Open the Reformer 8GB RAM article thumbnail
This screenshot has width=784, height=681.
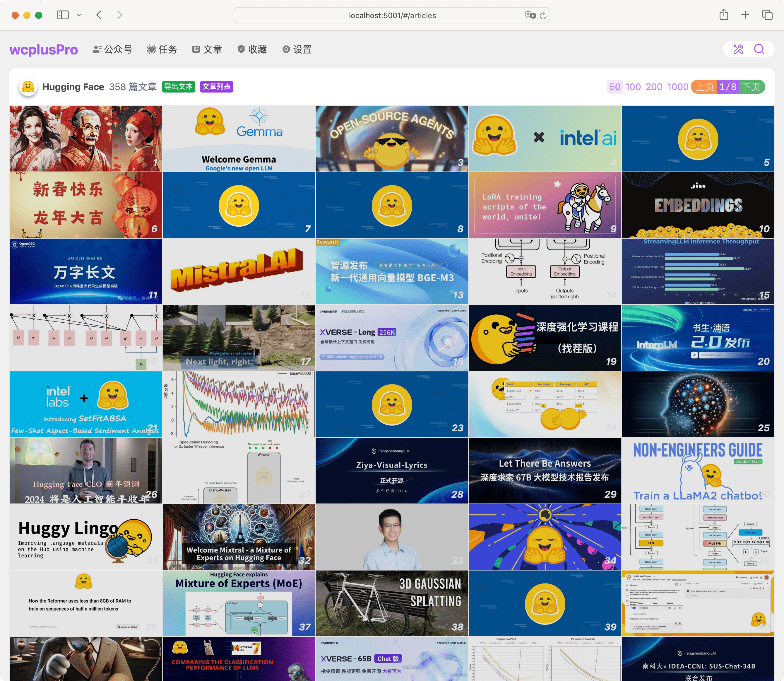click(86, 603)
